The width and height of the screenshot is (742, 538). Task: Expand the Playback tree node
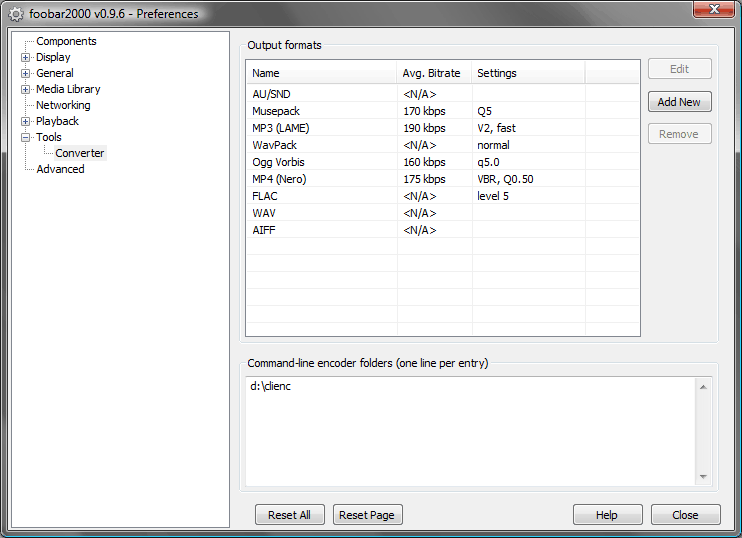tap(26, 121)
